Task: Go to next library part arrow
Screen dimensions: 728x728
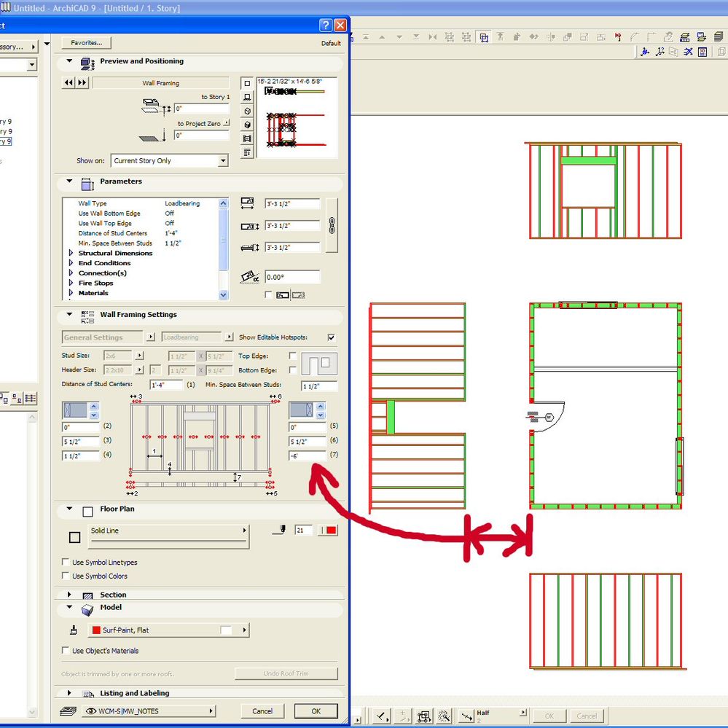Action: coord(82,82)
